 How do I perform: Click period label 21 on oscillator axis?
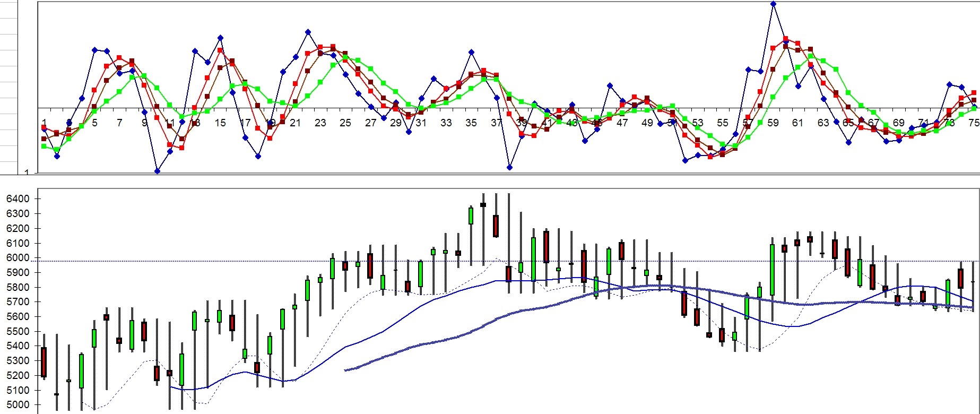pos(296,123)
